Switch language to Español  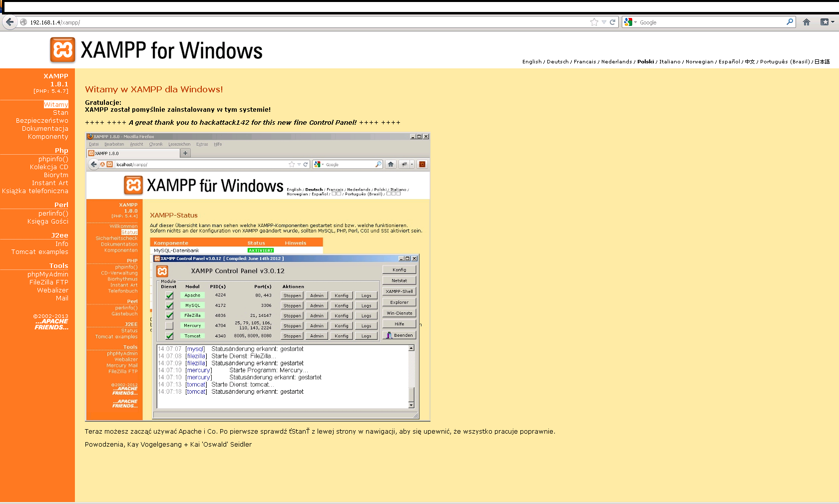tap(729, 62)
